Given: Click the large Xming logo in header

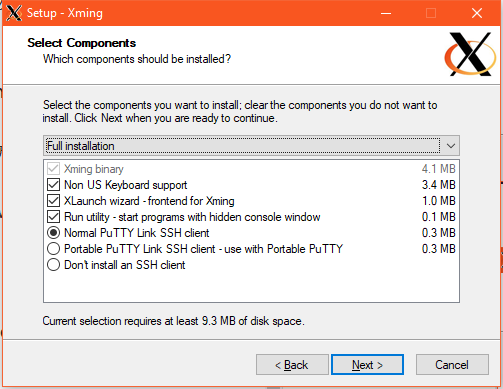Looking at the screenshot, I should pos(470,54).
